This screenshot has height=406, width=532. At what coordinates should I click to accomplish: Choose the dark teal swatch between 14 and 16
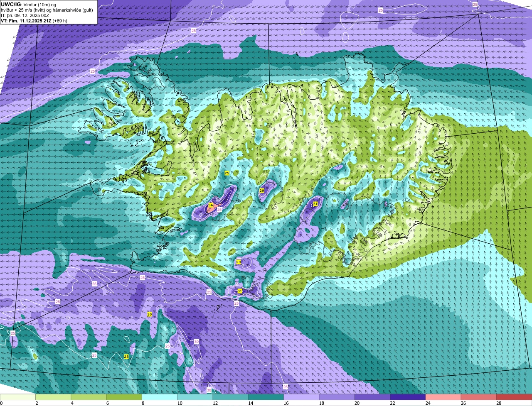click(266, 397)
